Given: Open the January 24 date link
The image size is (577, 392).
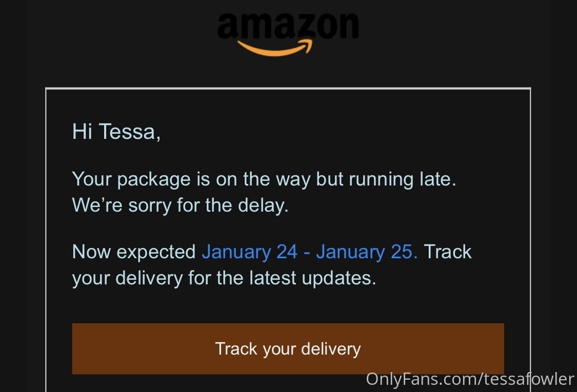Looking at the screenshot, I should tap(249, 252).
